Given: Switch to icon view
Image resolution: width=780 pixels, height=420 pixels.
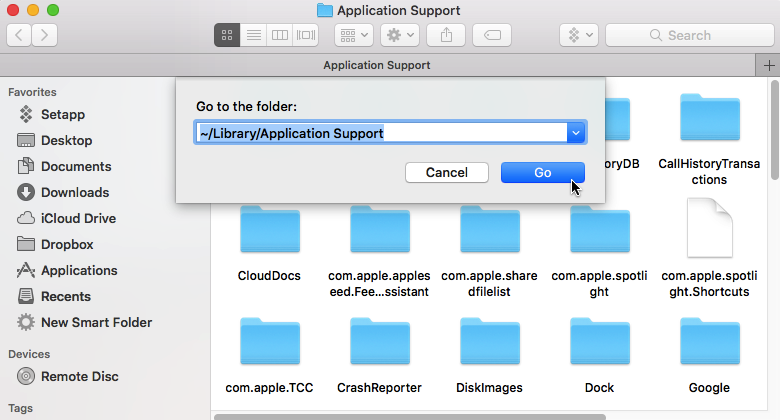Looking at the screenshot, I should click(227, 35).
